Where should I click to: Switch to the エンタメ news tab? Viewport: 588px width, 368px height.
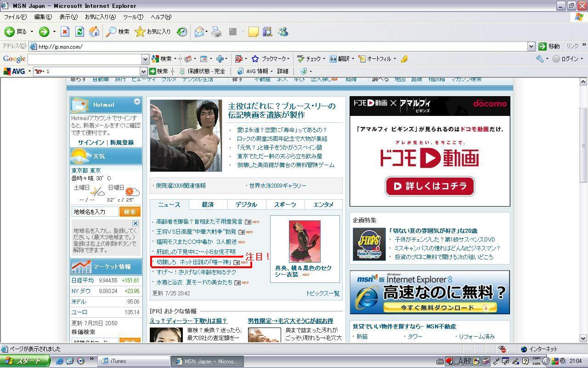(x=323, y=205)
